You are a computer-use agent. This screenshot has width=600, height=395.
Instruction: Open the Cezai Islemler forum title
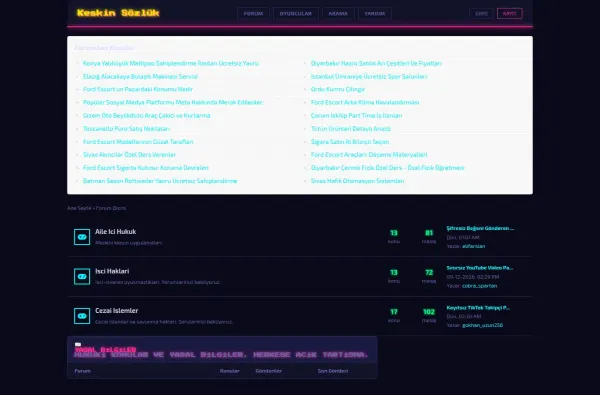pyautogui.click(x=117, y=310)
